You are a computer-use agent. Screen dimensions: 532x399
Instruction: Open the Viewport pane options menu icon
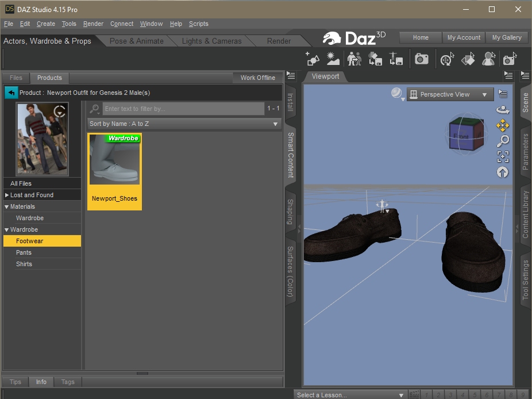pos(508,75)
